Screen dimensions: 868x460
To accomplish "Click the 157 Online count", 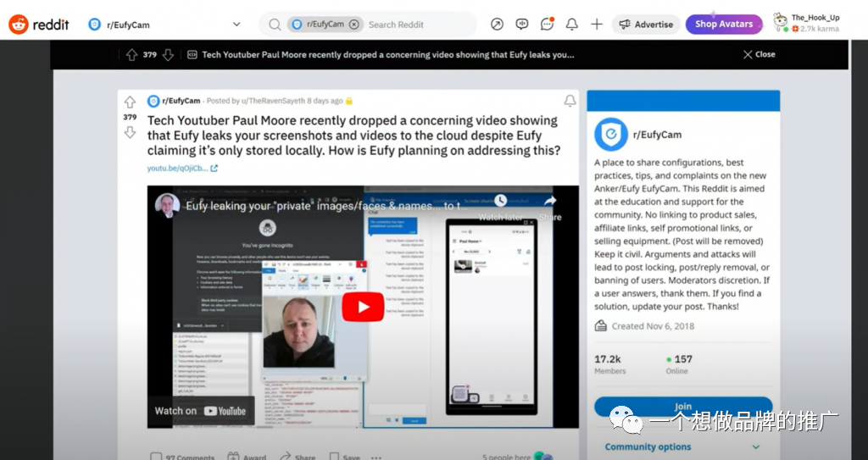I will pyautogui.click(x=679, y=364).
